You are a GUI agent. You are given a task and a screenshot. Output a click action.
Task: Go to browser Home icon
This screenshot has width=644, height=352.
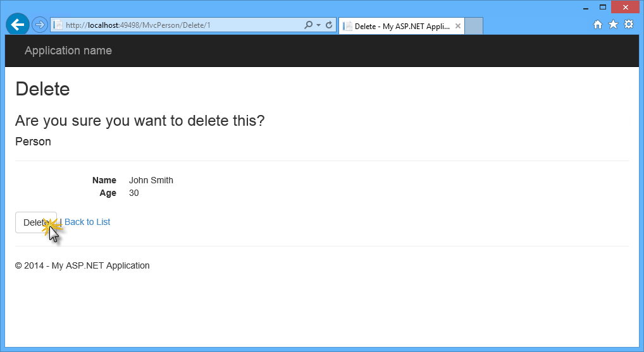(x=598, y=25)
